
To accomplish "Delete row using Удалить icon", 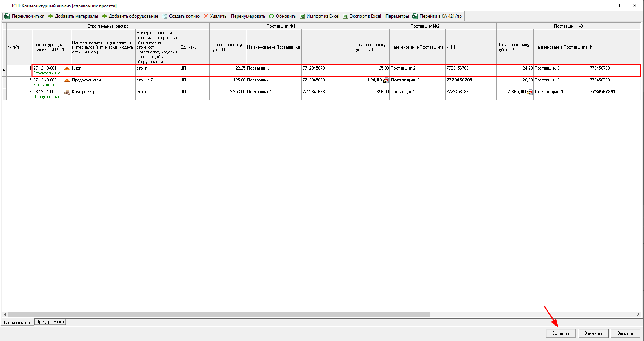I will tap(206, 16).
